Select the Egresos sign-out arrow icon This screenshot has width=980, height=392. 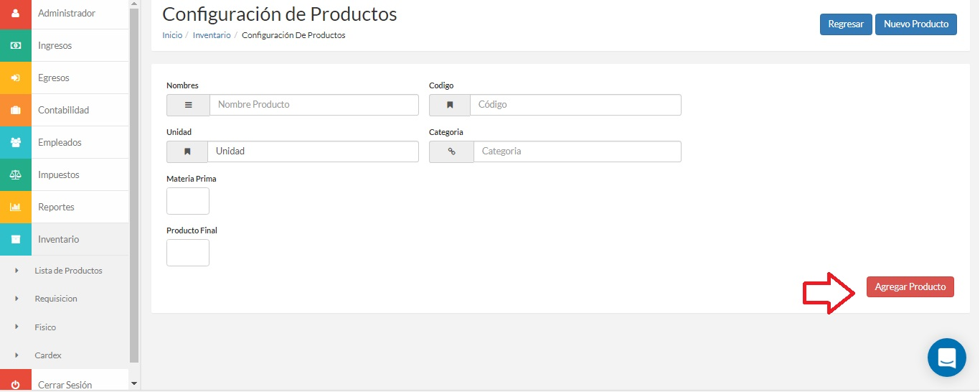tap(16, 78)
